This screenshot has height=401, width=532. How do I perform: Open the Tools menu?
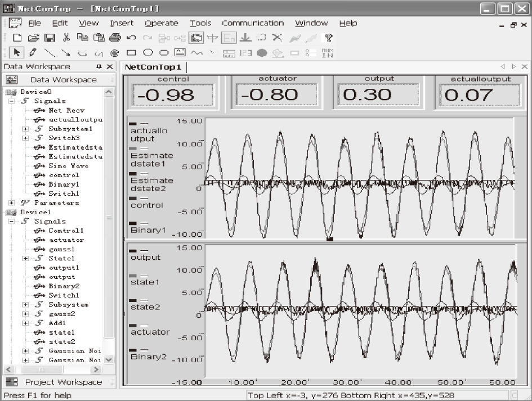click(x=200, y=23)
